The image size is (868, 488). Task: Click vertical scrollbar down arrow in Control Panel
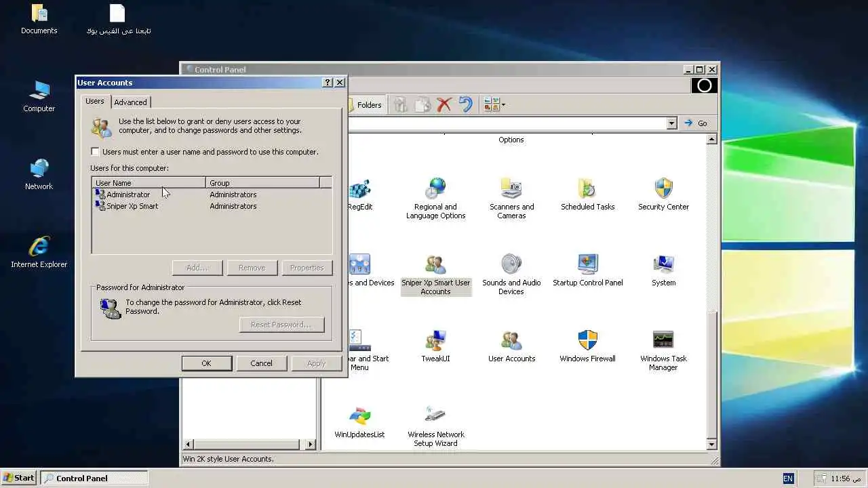[x=711, y=445]
